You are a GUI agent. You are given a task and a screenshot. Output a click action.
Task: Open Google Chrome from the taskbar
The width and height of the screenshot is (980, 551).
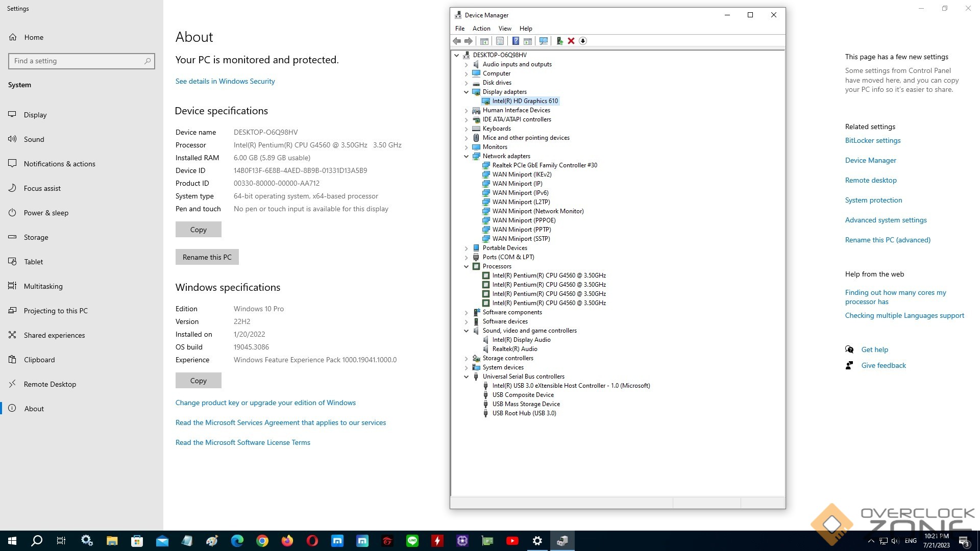tap(262, 541)
